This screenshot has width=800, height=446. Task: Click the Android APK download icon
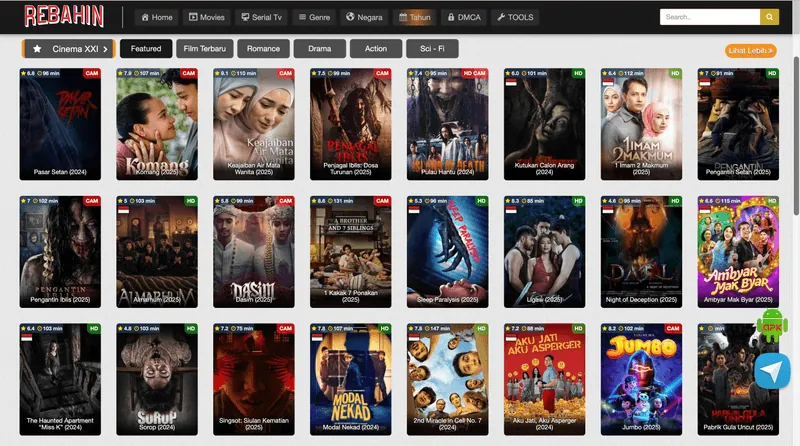pyautogui.click(x=773, y=326)
